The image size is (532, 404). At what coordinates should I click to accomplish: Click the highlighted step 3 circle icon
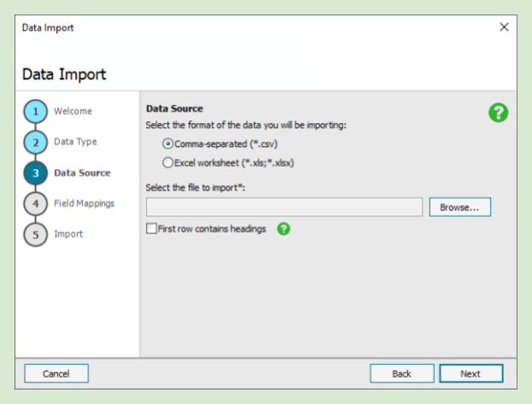[x=36, y=173]
